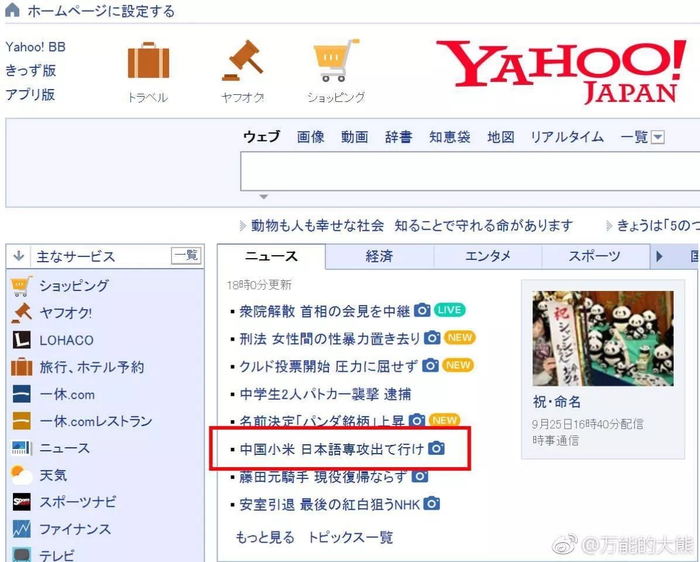Image resolution: width=700 pixels, height=562 pixels.
Task: Switch to the 経済 tab
Action: [x=379, y=256]
